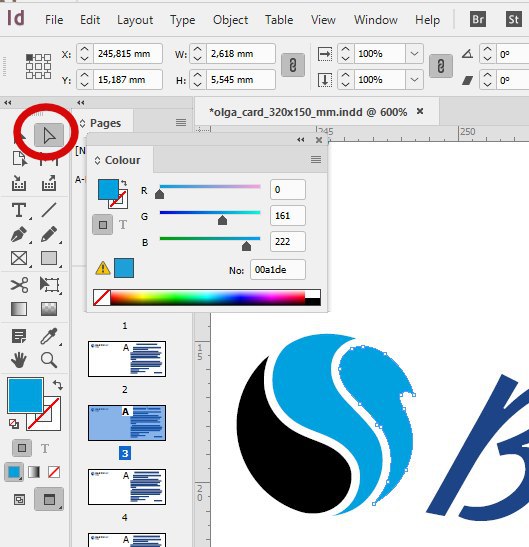529x547 pixels.
Task: Toggle formatting affects container in Colour panel
Action: [x=103, y=225]
